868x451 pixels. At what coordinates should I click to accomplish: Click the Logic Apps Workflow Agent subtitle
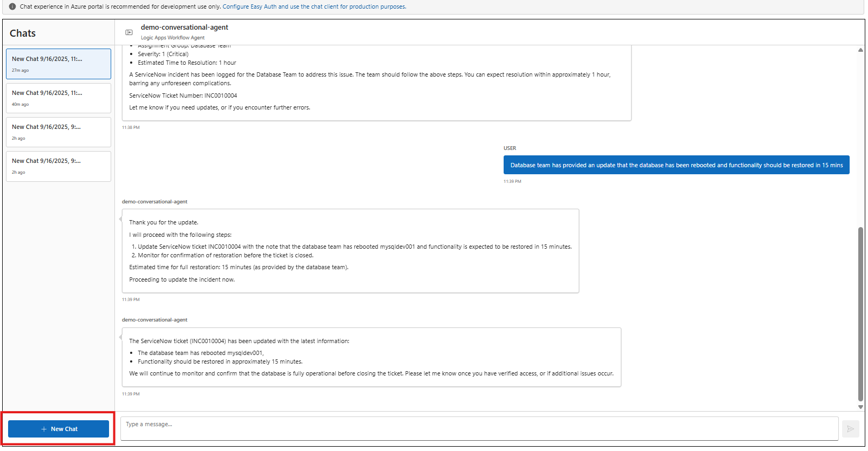(x=173, y=38)
